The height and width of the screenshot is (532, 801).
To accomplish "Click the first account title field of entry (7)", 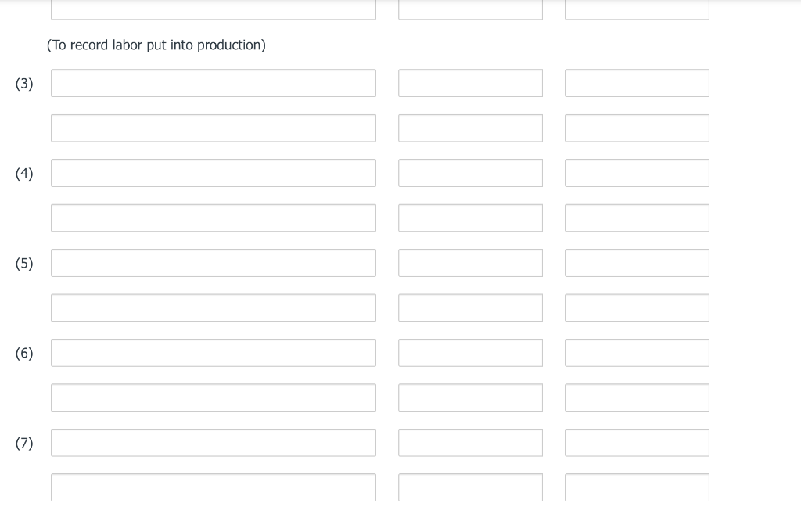I will coord(213,442).
